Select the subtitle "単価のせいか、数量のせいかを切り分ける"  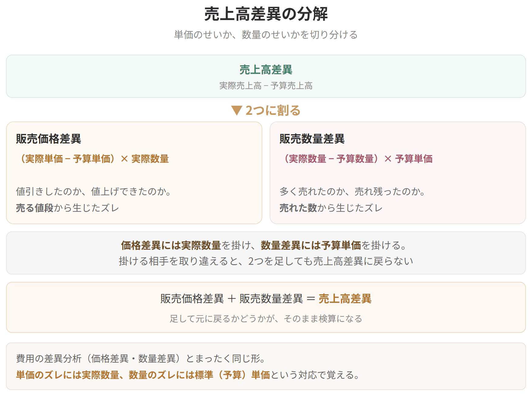click(x=266, y=35)
